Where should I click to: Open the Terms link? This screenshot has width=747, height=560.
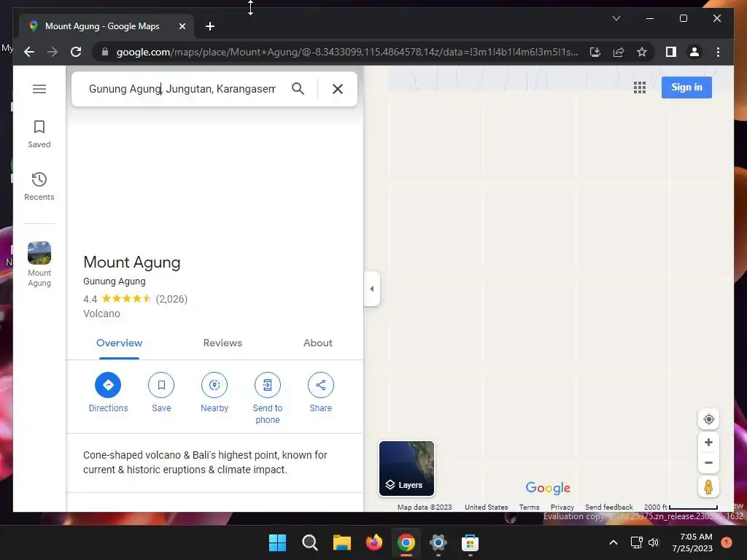pyautogui.click(x=529, y=507)
